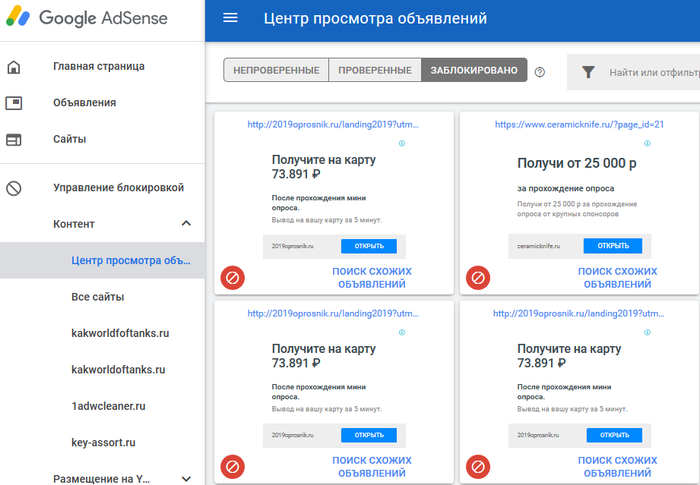Select Центр просмотра объявлений sidebar item
Viewport: 700px width, 485px height.
pyautogui.click(x=102, y=260)
